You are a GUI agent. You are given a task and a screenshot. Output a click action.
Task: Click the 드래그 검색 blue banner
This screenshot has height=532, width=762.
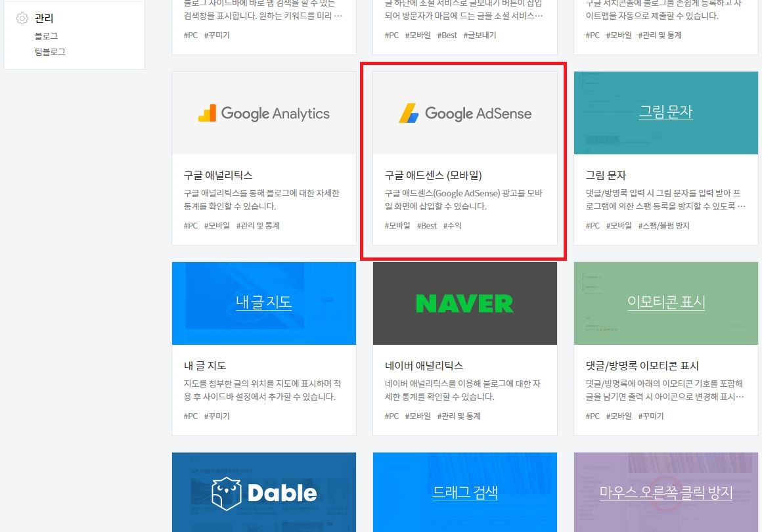(x=465, y=492)
